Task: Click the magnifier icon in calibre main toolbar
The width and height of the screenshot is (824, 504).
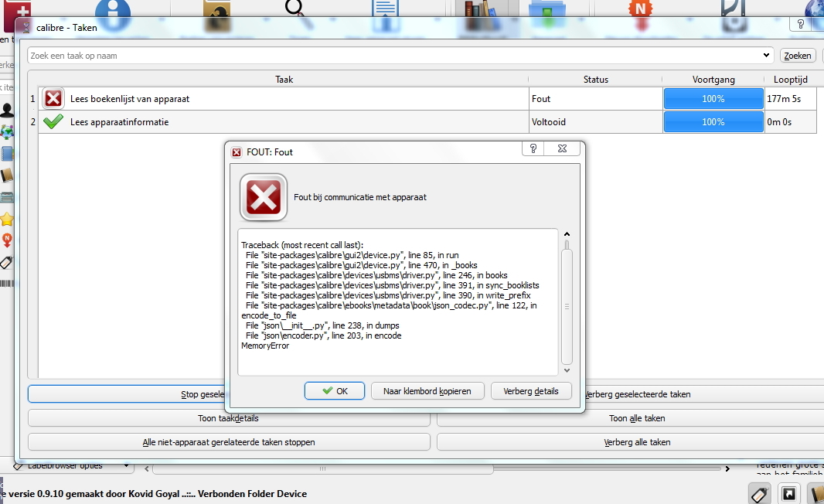Action: (300, 13)
